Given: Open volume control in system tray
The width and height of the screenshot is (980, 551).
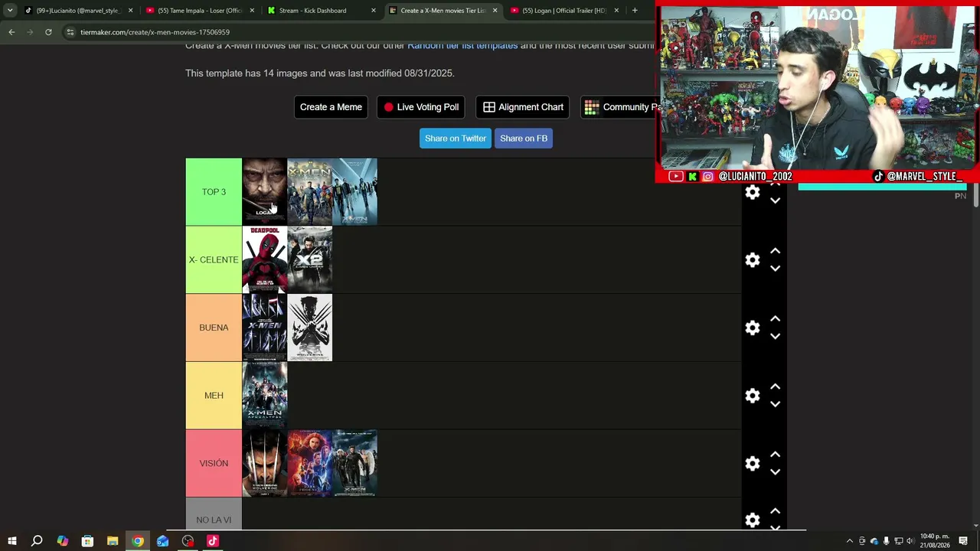Looking at the screenshot, I should click(x=910, y=541).
